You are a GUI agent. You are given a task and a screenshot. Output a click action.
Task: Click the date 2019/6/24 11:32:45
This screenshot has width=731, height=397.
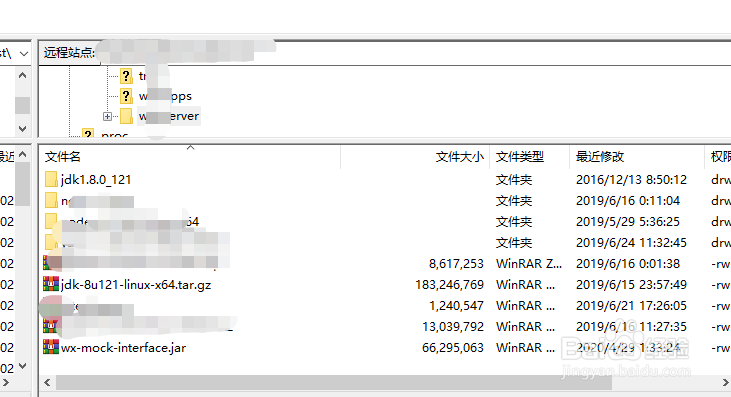click(x=631, y=243)
